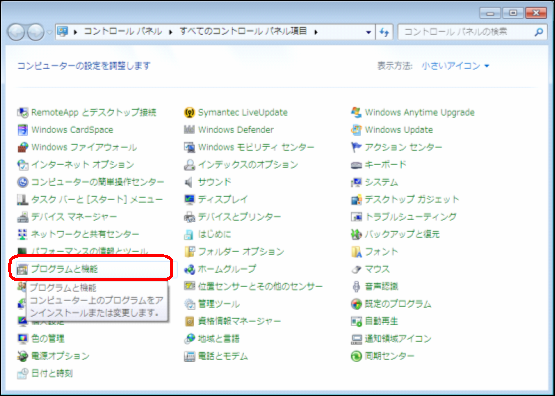Expand arrow after コントロール パネル breadcrumb
The image size is (555, 396).
click(x=171, y=32)
